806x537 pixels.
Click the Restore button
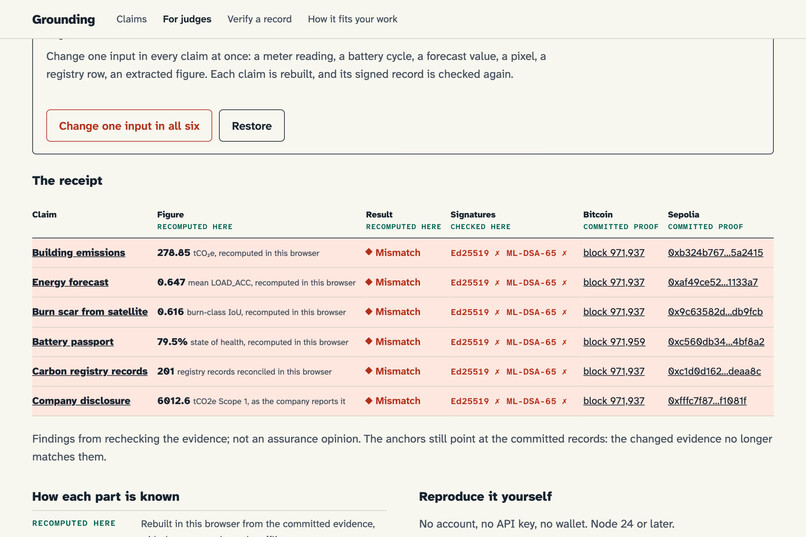[x=252, y=125]
